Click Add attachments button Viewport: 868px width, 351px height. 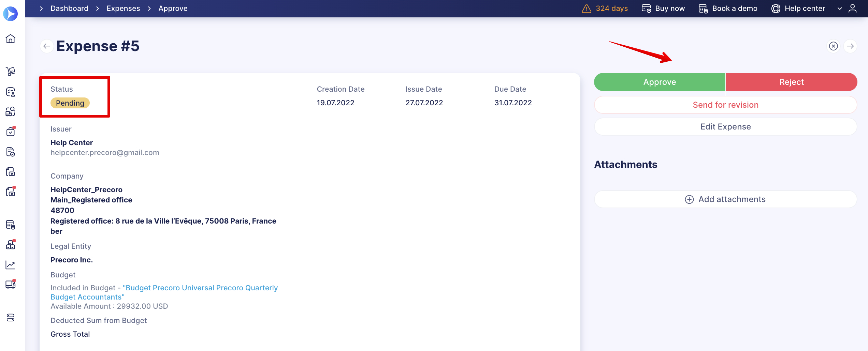tap(725, 199)
